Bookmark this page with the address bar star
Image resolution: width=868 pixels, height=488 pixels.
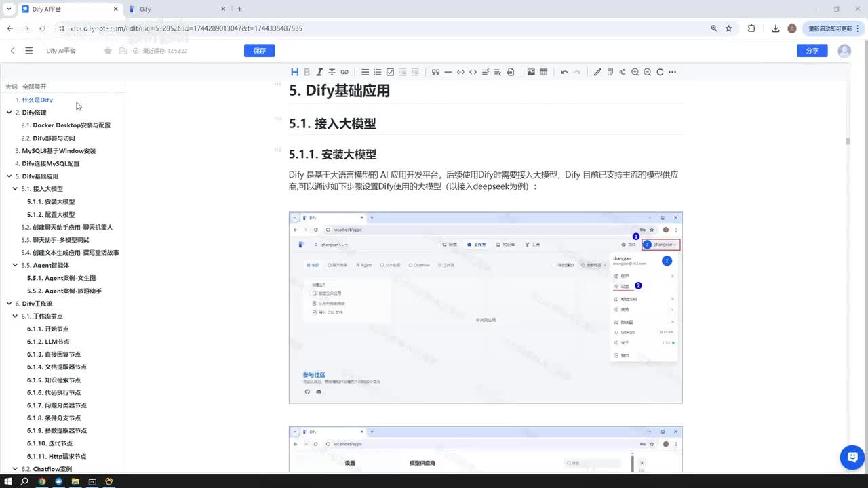pyautogui.click(x=729, y=28)
